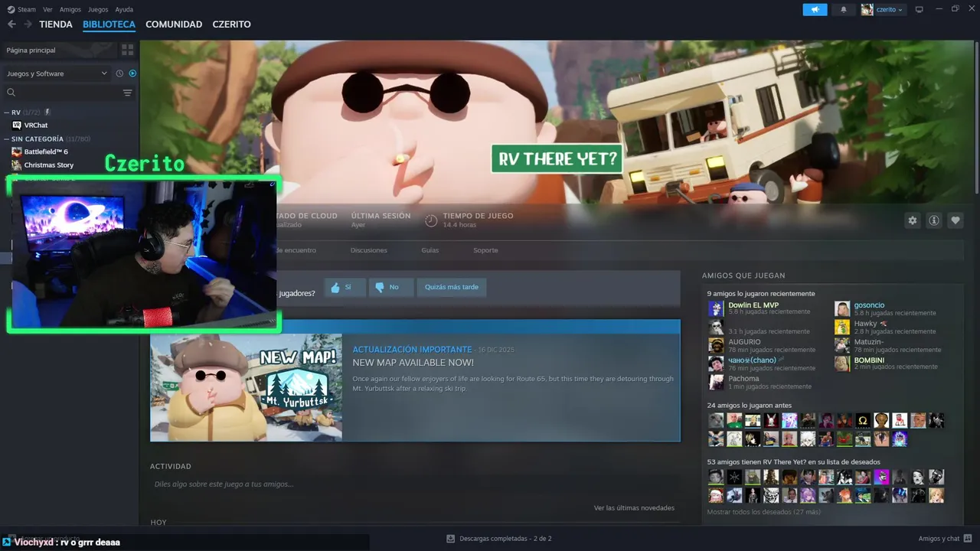Open the notifications bell
The image size is (980, 551).
[844, 9]
